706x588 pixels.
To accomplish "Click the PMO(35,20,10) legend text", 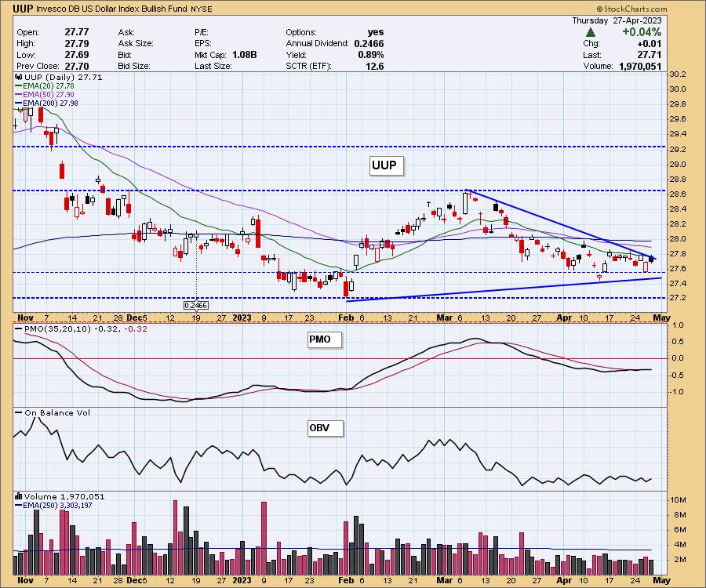I will pyautogui.click(x=81, y=328).
